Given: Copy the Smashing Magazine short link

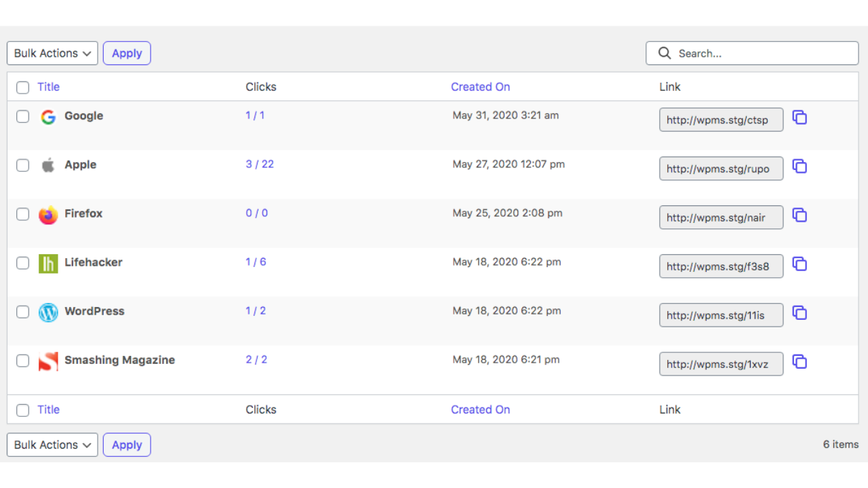Looking at the screenshot, I should pyautogui.click(x=800, y=362).
